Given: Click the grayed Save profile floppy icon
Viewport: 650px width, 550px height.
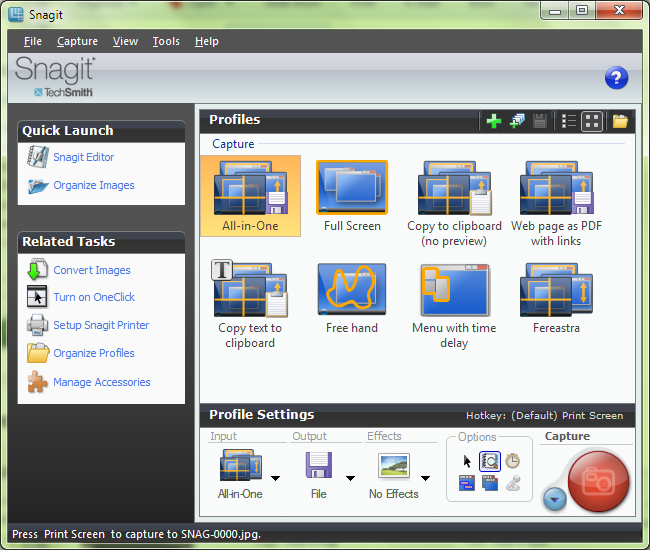Looking at the screenshot, I should point(540,121).
